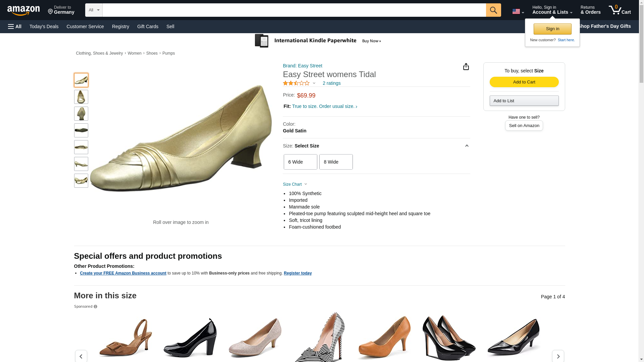Image resolution: width=644 pixels, height=362 pixels.
Task: Open the All hamburger menu
Action: pos(15,26)
